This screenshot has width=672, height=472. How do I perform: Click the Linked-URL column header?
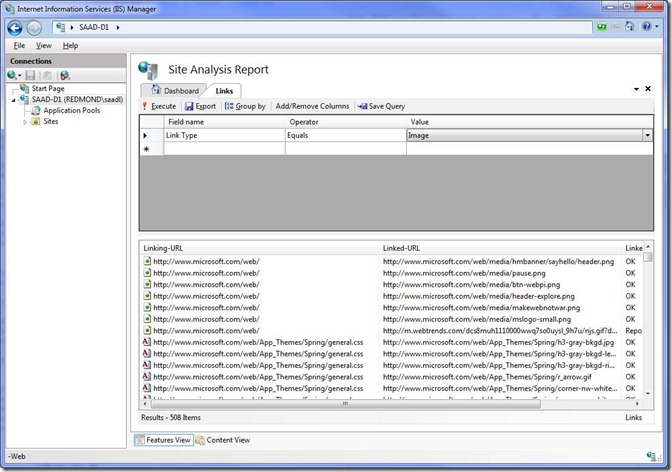[x=501, y=248]
